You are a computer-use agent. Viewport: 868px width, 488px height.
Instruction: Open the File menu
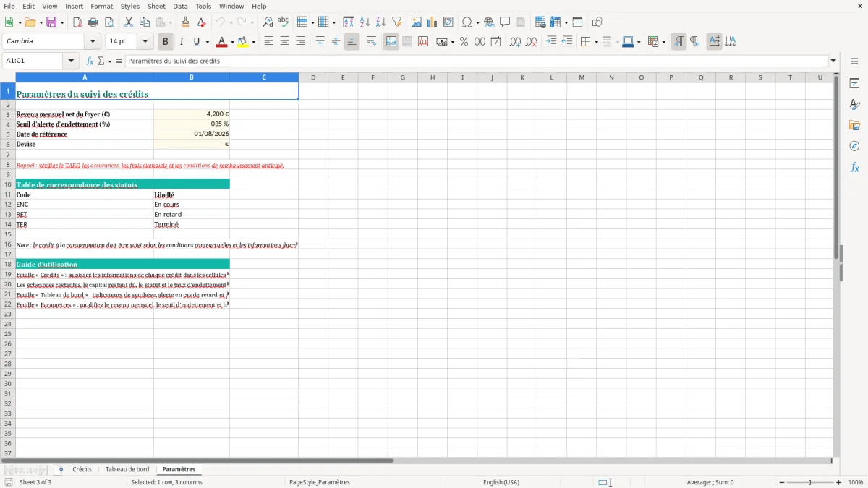[x=9, y=6]
